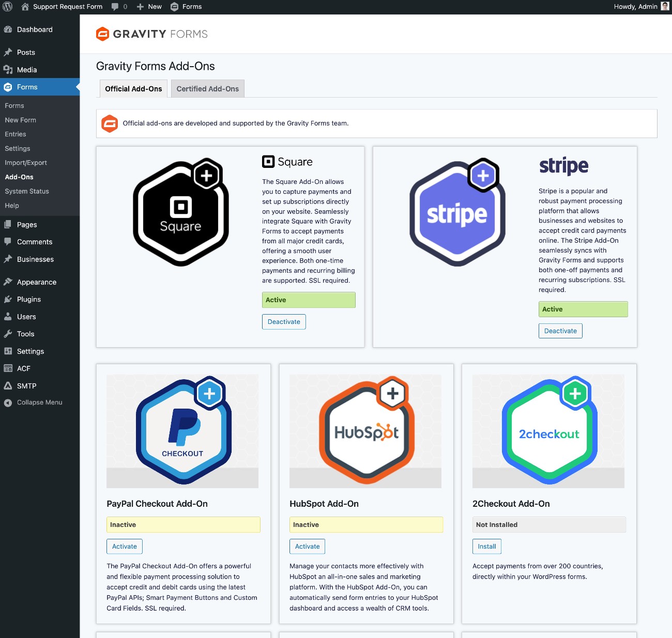
Task: Expand the Forms admin bar menu
Action: click(x=186, y=7)
